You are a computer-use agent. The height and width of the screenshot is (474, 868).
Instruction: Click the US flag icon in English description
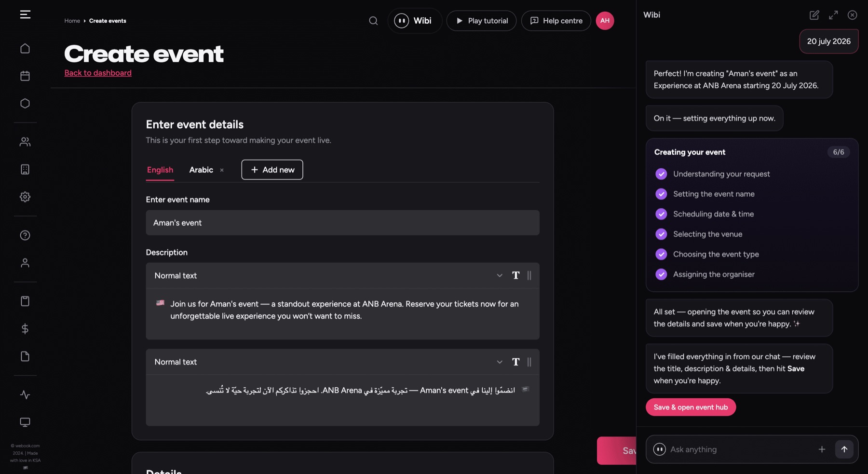(x=160, y=303)
